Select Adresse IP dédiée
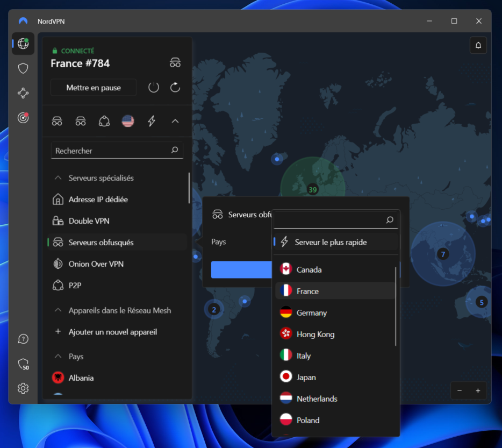The image size is (502, 448). [117, 200]
